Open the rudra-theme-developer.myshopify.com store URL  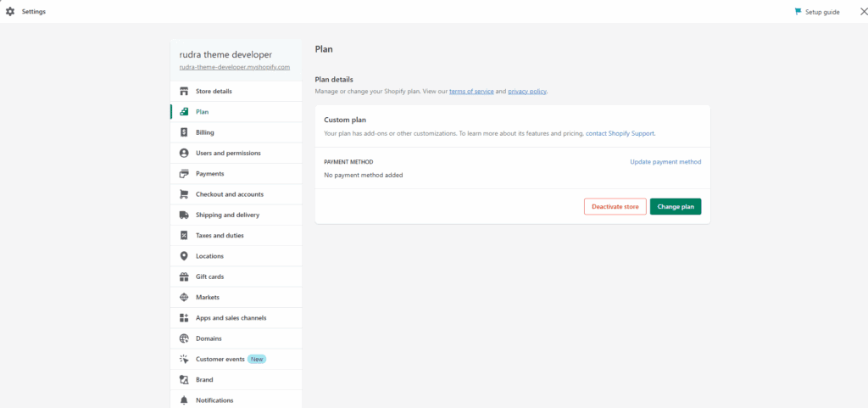coord(235,67)
